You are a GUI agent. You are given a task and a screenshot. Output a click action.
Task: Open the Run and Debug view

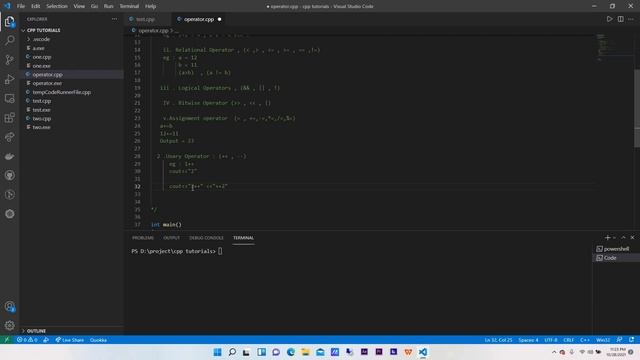pyautogui.click(x=9, y=79)
